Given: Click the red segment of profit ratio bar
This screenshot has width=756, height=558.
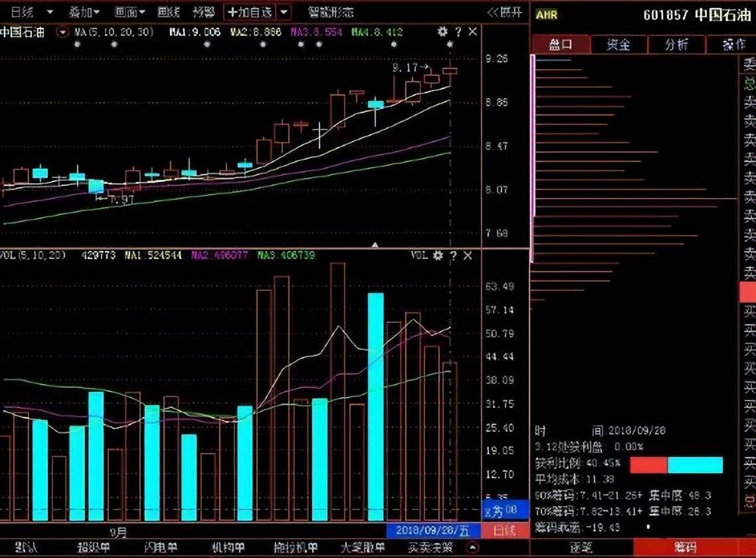Looking at the screenshot, I should click(648, 465).
